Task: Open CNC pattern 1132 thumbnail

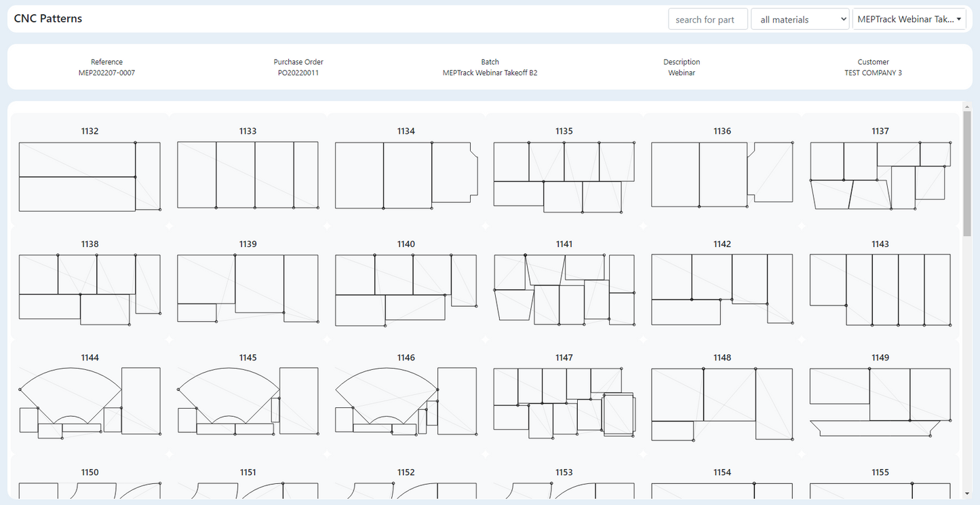Action: click(90, 176)
